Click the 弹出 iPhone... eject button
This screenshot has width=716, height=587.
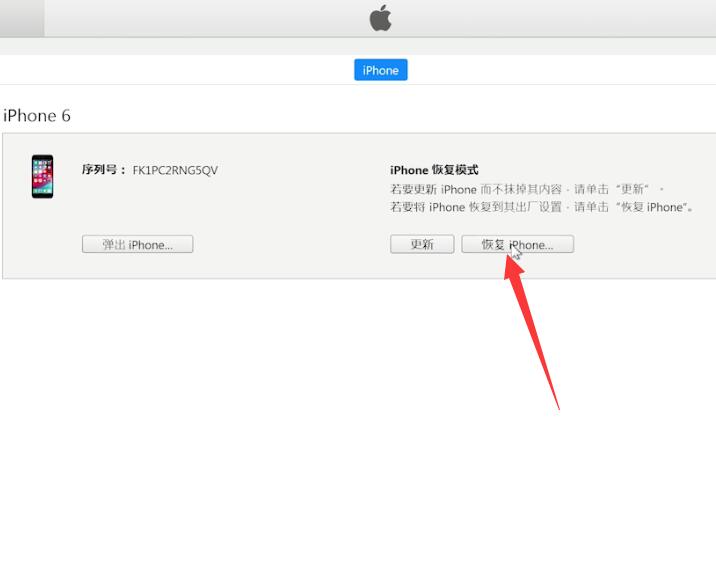[137, 244]
